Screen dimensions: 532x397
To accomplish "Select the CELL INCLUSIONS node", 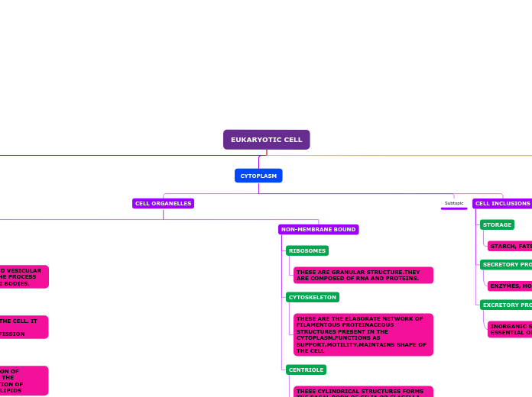I will click(502, 204).
